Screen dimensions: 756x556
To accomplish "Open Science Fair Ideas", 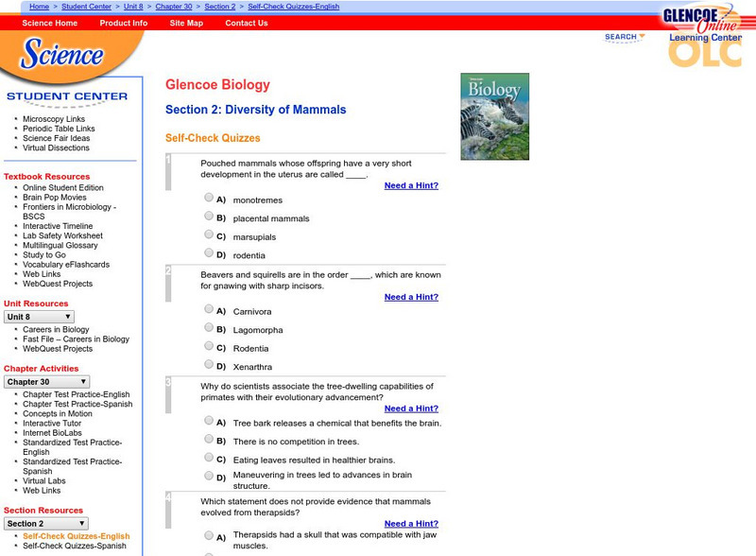I will click(57, 138).
